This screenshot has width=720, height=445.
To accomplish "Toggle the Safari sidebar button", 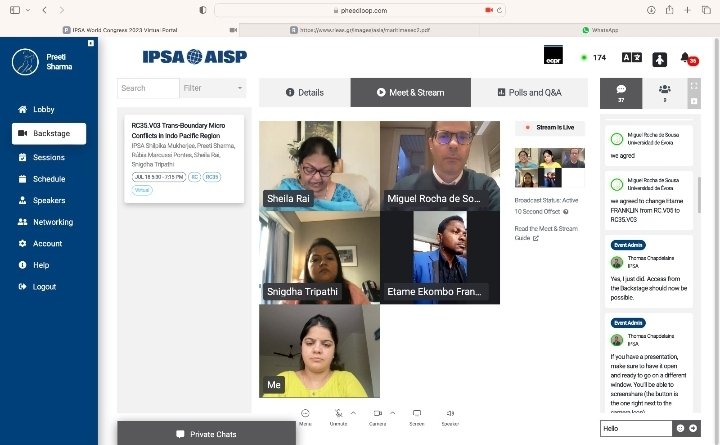I will [x=15, y=10].
